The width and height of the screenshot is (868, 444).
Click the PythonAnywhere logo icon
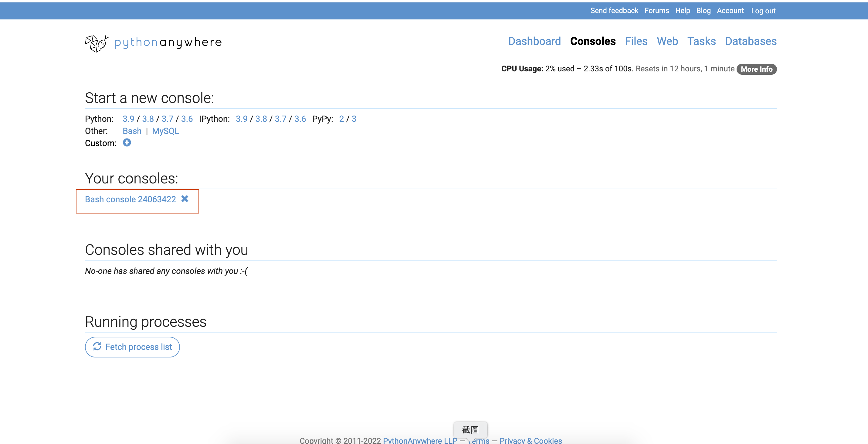(x=97, y=43)
